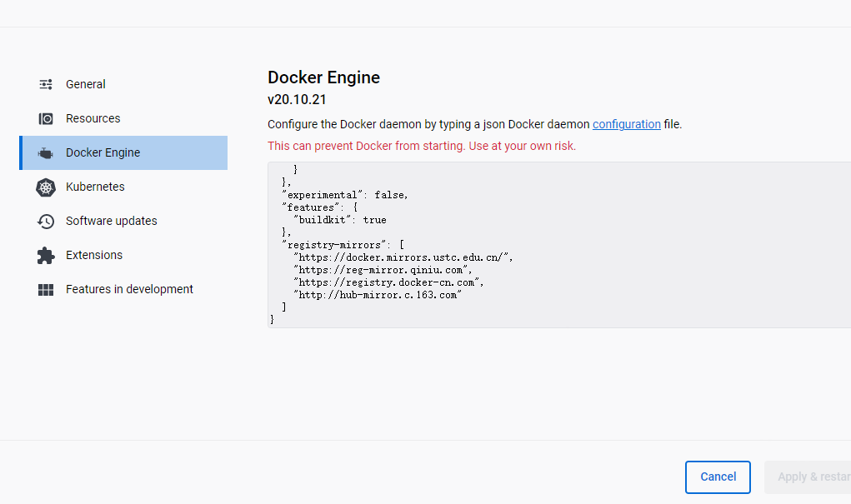The image size is (851, 504).
Task: Open the Extensions settings label
Action: pyautogui.click(x=94, y=255)
